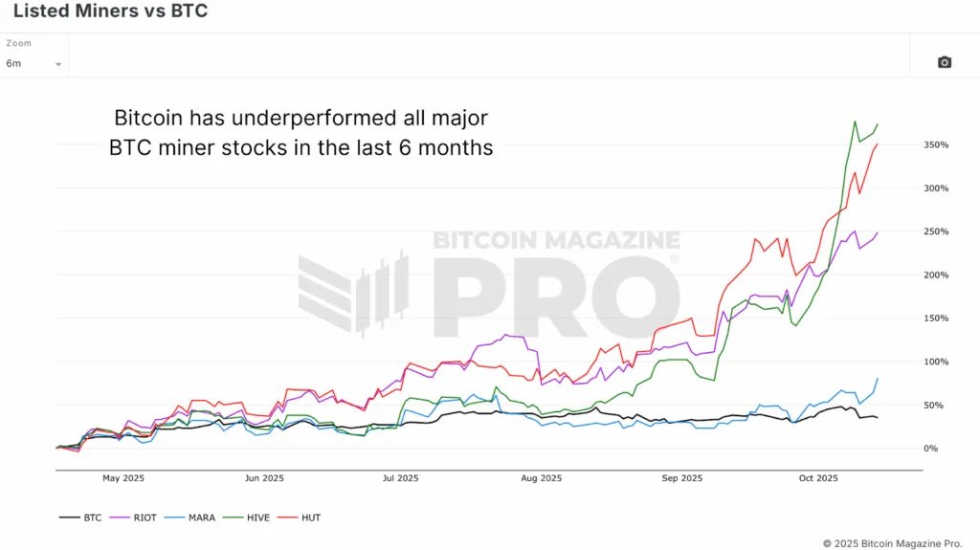This screenshot has height=550, width=980.
Task: Toggle the BTC legend label
Action: (x=94, y=517)
